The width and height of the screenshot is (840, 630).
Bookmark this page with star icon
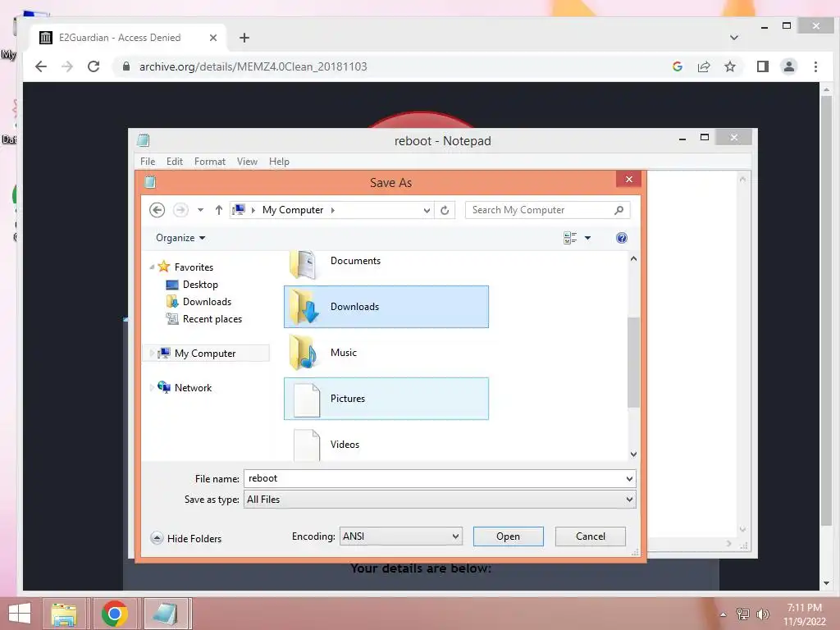[729, 66]
